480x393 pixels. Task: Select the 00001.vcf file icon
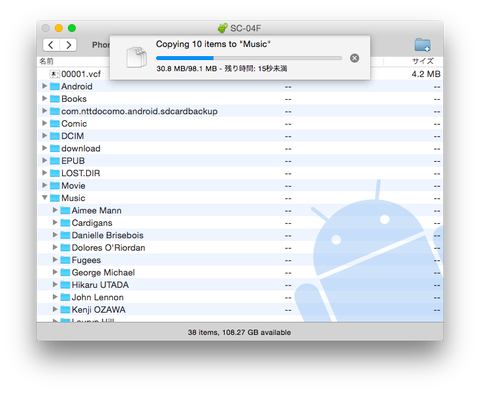click(x=54, y=74)
